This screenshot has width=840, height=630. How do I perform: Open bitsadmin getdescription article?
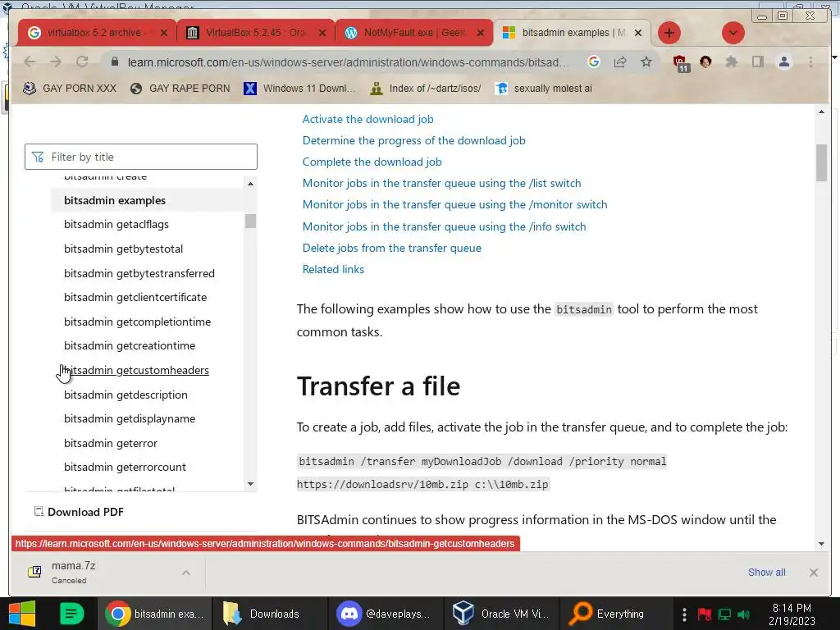(126, 395)
